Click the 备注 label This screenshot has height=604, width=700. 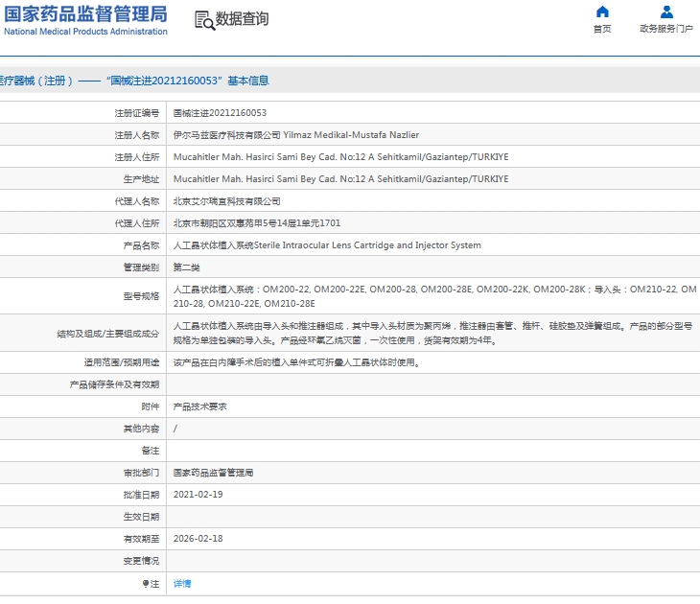(150, 451)
